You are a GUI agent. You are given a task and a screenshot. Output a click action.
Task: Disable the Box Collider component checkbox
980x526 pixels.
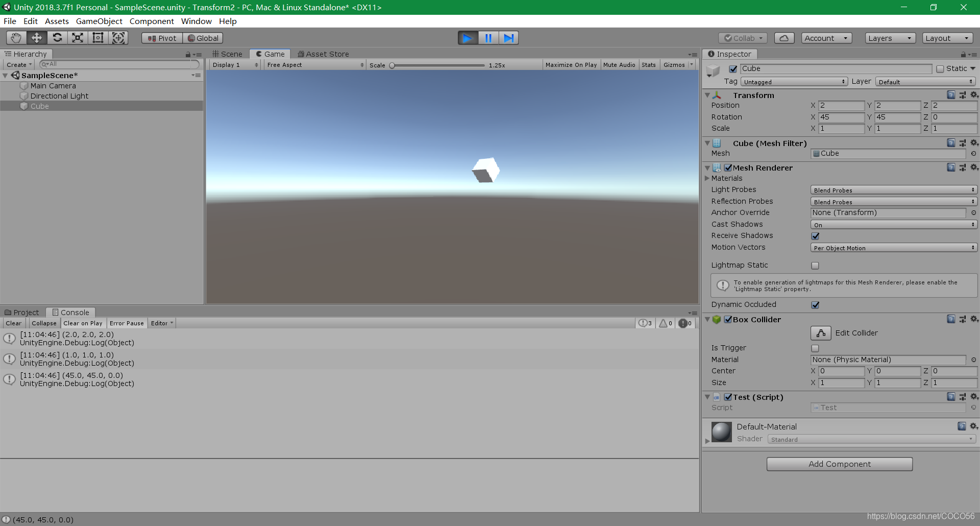(x=728, y=319)
